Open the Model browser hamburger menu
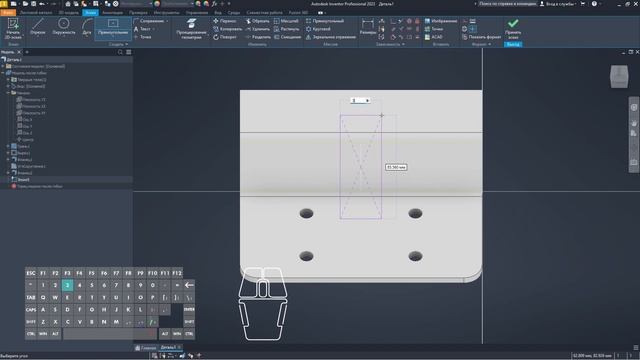The height and width of the screenshot is (360, 640). (129, 52)
